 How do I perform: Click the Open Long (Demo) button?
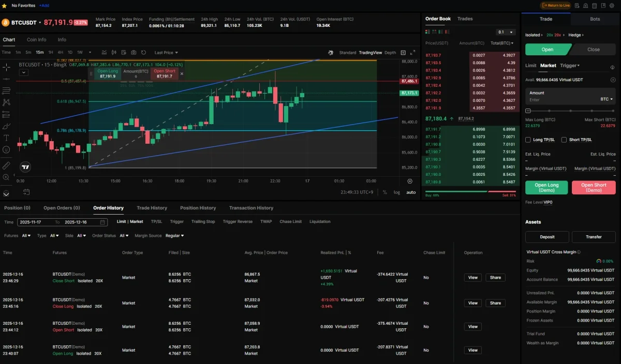pyautogui.click(x=546, y=187)
